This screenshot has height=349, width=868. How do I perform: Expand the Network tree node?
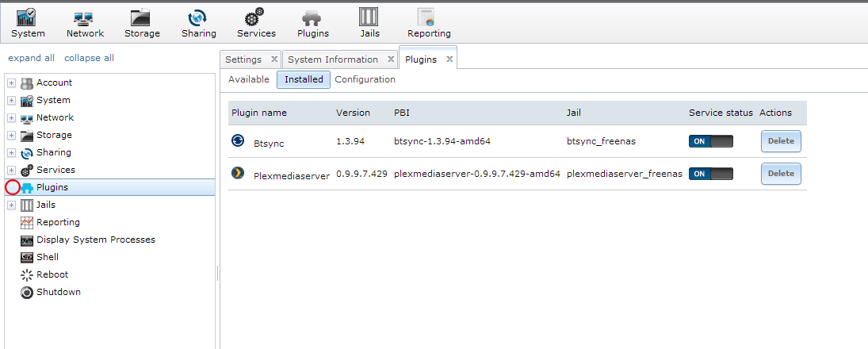coord(12,118)
